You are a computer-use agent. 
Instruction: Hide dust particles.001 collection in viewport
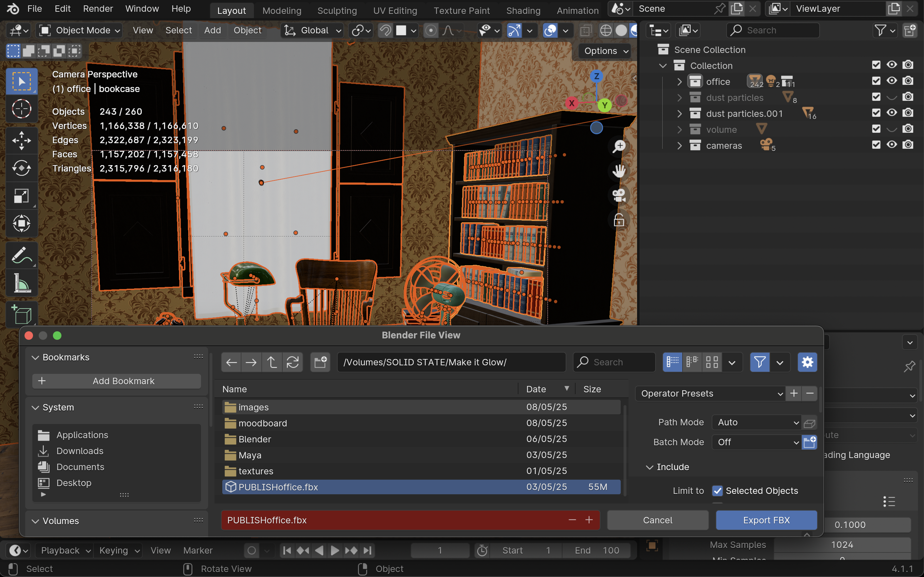pyautogui.click(x=892, y=113)
